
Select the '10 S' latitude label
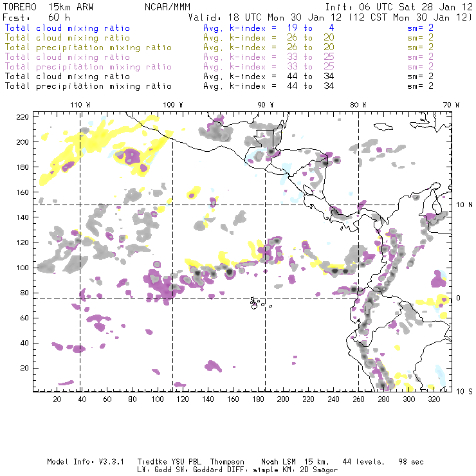pos(464,392)
